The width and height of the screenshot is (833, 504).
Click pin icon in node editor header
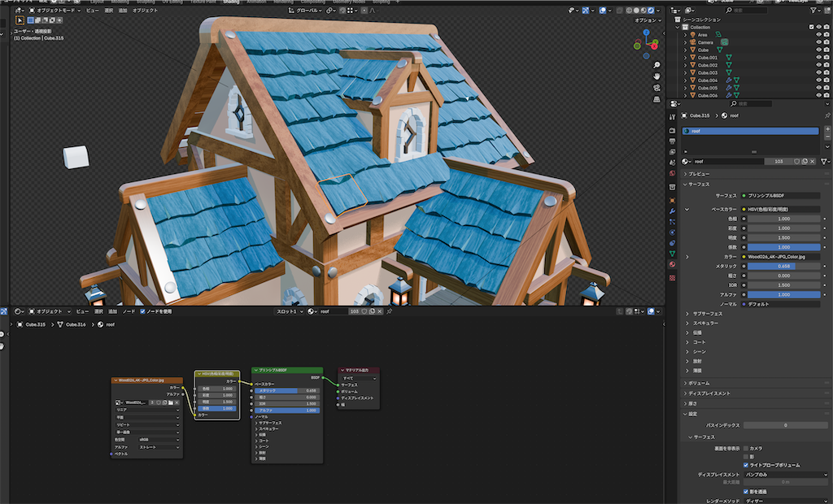click(x=390, y=311)
